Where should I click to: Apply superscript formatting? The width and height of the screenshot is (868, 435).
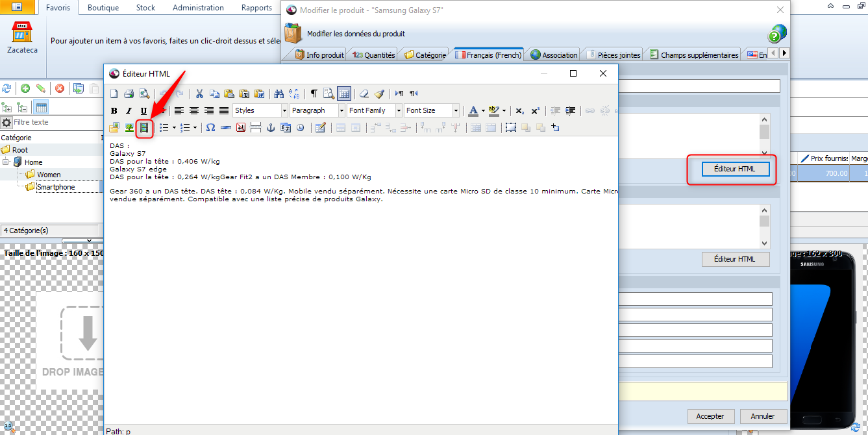(x=535, y=111)
